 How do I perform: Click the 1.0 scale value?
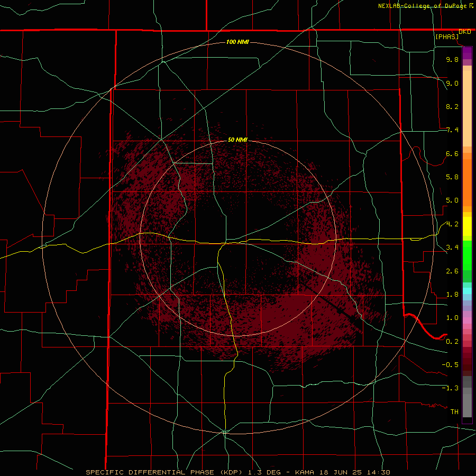tap(452, 318)
